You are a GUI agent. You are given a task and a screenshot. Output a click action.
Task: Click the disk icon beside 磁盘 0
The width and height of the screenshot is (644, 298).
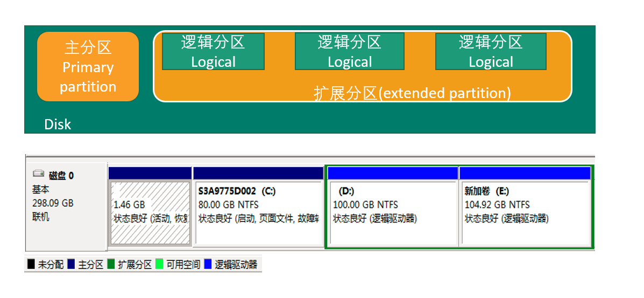click(38, 174)
